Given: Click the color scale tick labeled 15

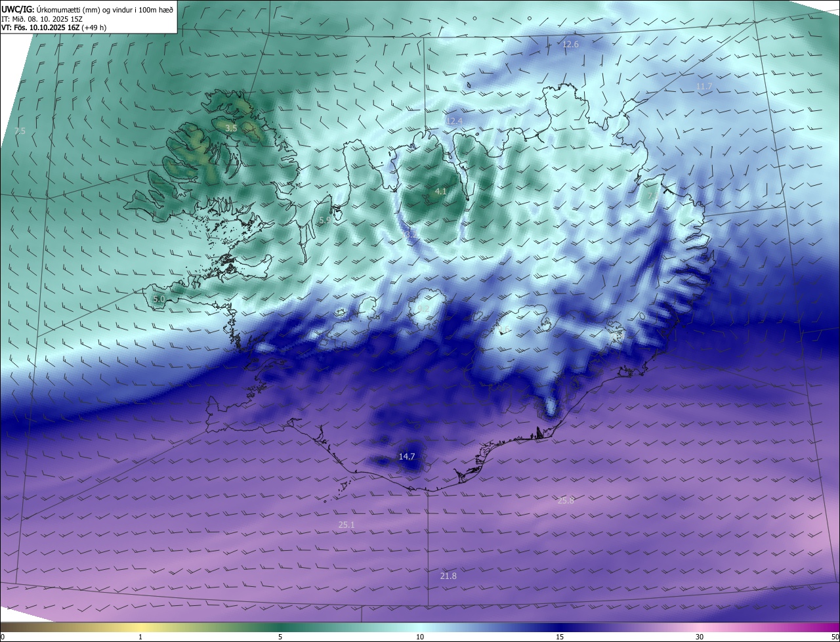Looking at the screenshot, I should (x=560, y=637).
